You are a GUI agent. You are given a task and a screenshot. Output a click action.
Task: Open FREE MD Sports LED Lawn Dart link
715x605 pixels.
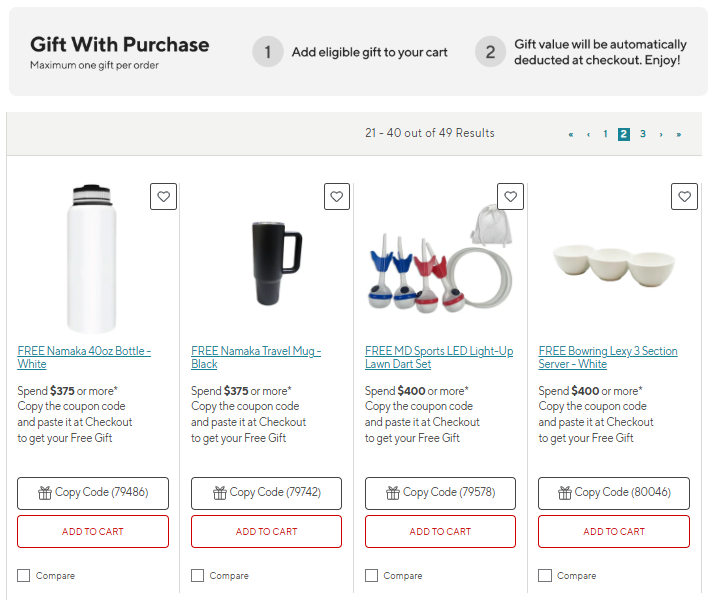(439, 357)
